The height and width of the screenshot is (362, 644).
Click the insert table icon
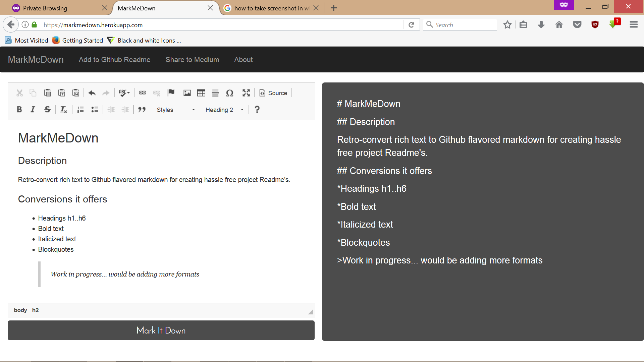click(x=201, y=93)
